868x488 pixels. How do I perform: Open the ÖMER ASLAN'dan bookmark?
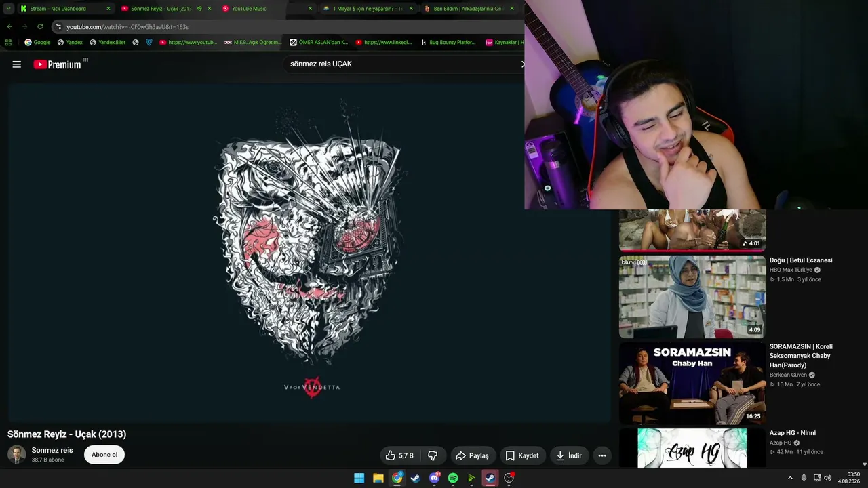coord(319,42)
